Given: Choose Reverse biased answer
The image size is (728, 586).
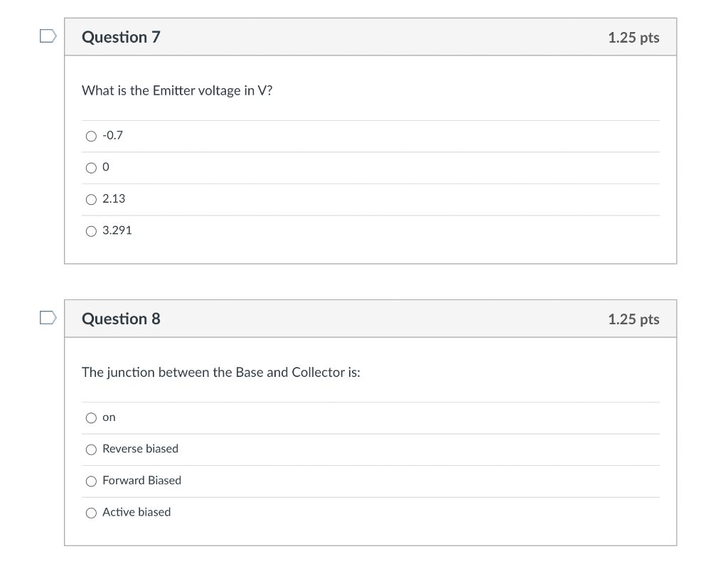Looking at the screenshot, I should coord(91,449).
